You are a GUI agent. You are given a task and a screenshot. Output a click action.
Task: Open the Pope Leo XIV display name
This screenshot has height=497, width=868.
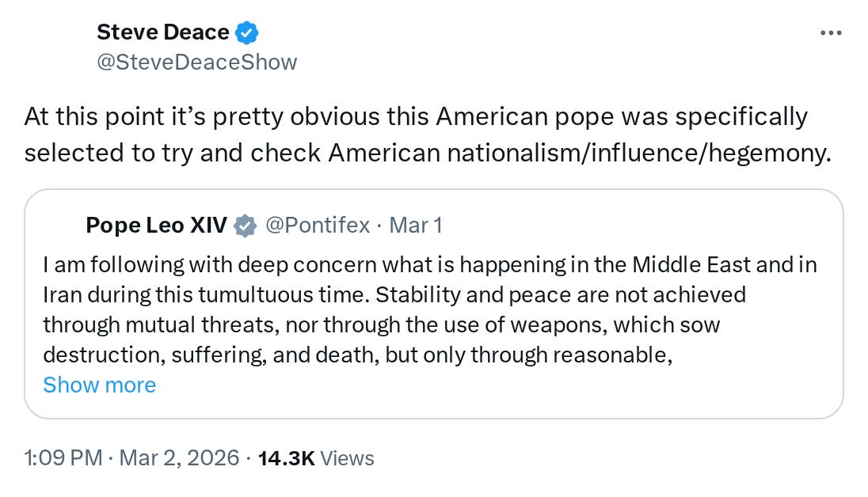tap(156, 226)
